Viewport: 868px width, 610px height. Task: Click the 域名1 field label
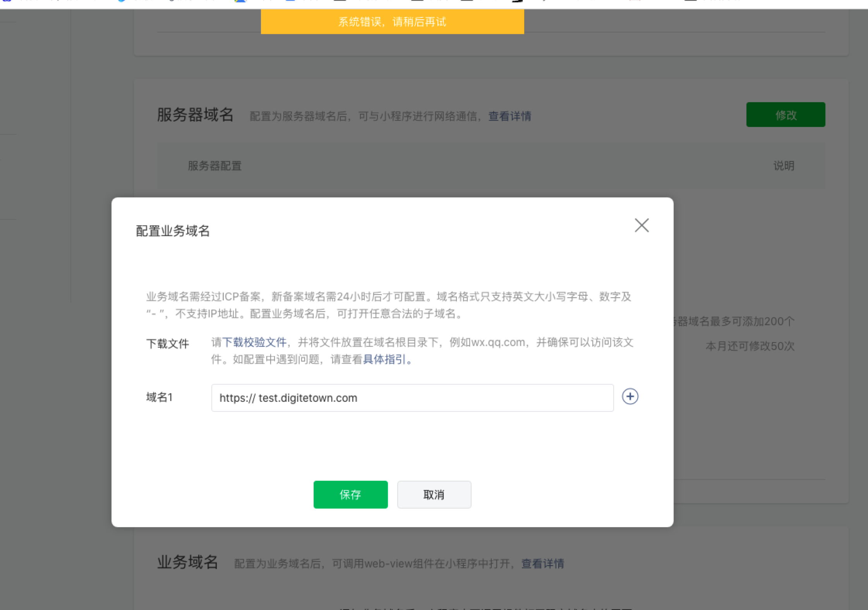point(159,397)
